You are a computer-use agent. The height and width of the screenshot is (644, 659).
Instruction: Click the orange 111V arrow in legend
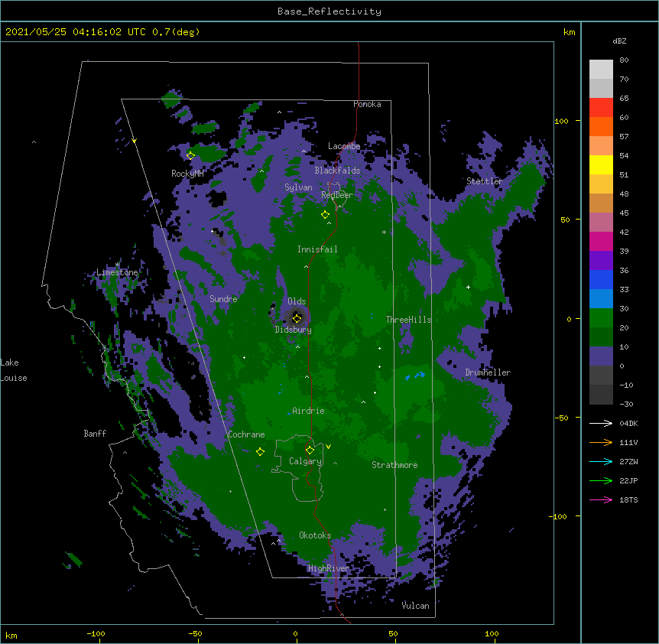click(x=601, y=442)
